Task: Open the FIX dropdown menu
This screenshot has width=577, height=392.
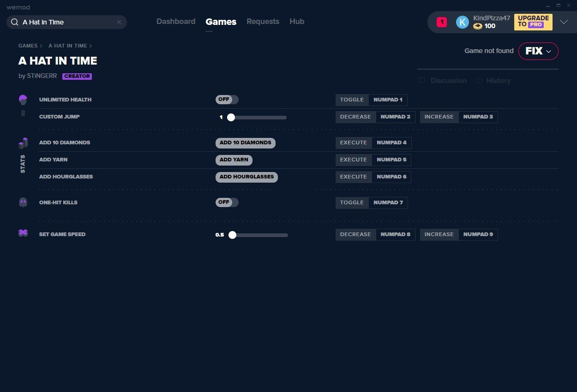Action: pos(538,51)
